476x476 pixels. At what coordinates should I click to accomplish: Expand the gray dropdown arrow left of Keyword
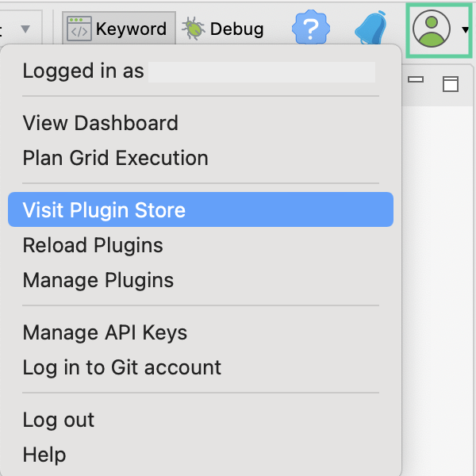(25, 29)
